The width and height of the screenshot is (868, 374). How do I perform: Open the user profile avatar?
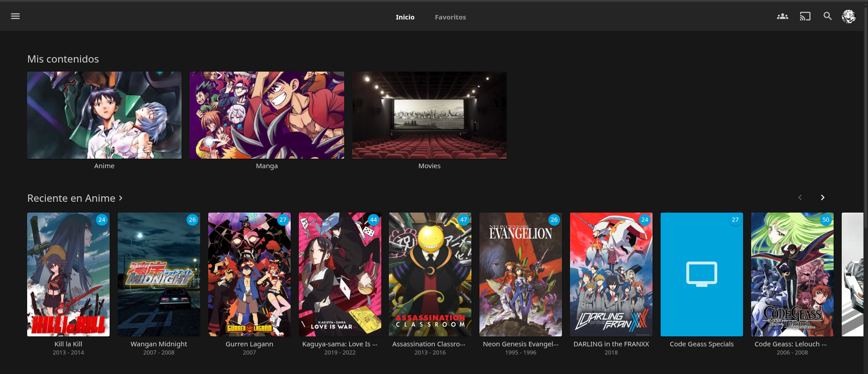pos(849,16)
